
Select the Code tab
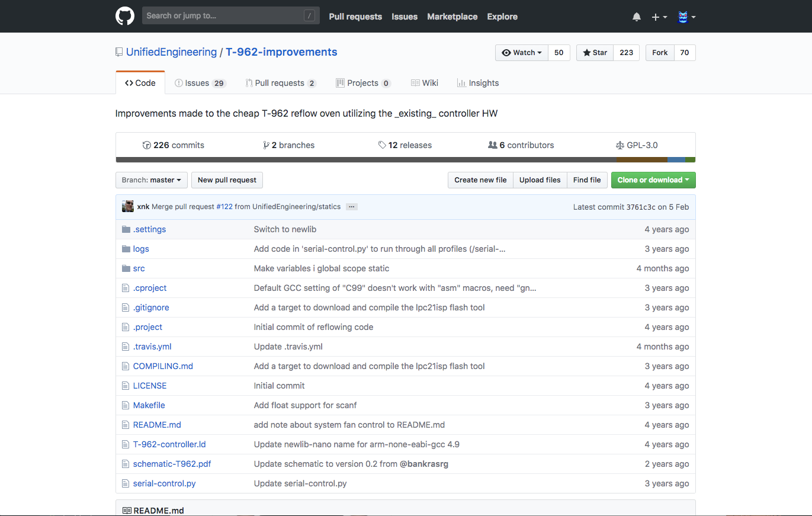click(140, 83)
